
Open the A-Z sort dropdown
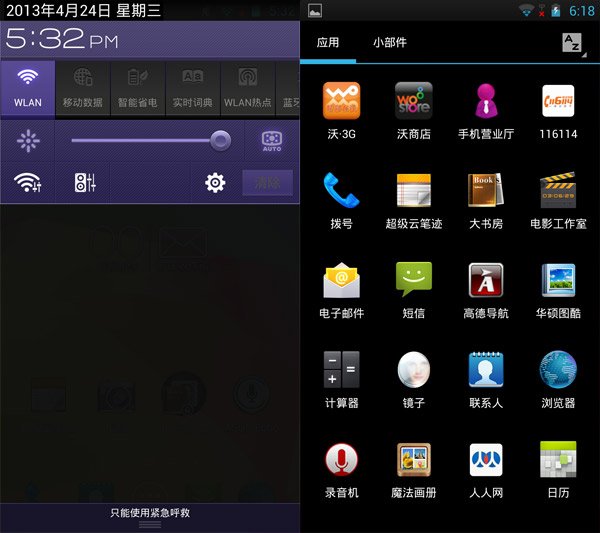[572, 43]
